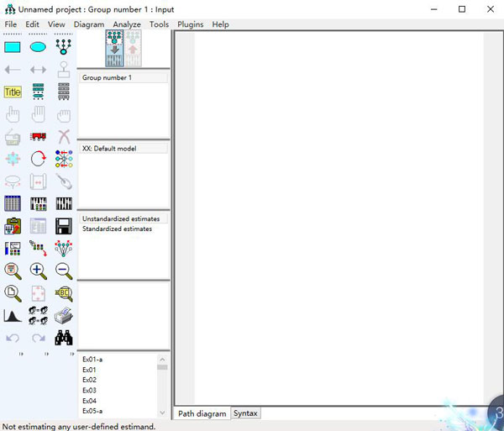Select the move objects truck tool

38,137
